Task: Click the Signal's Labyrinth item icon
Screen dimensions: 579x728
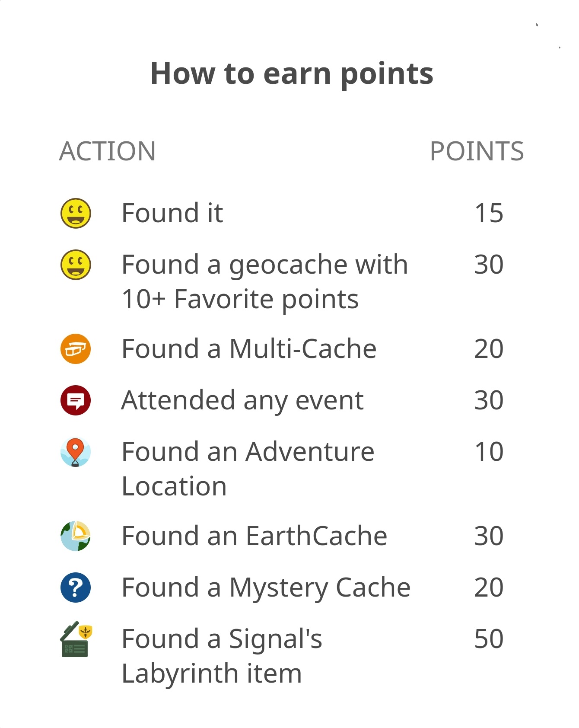Action: (76, 639)
